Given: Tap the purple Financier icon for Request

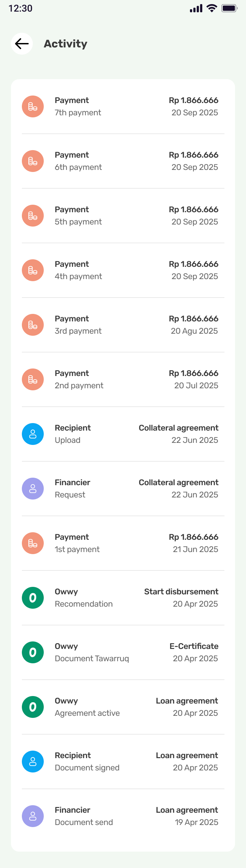Looking at the screenshot, I should click(33, 489).
